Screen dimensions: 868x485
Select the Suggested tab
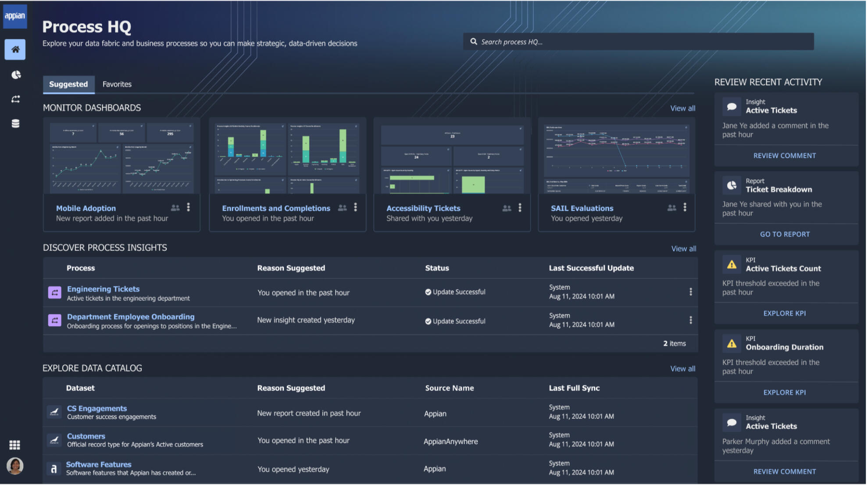[68, 84]
